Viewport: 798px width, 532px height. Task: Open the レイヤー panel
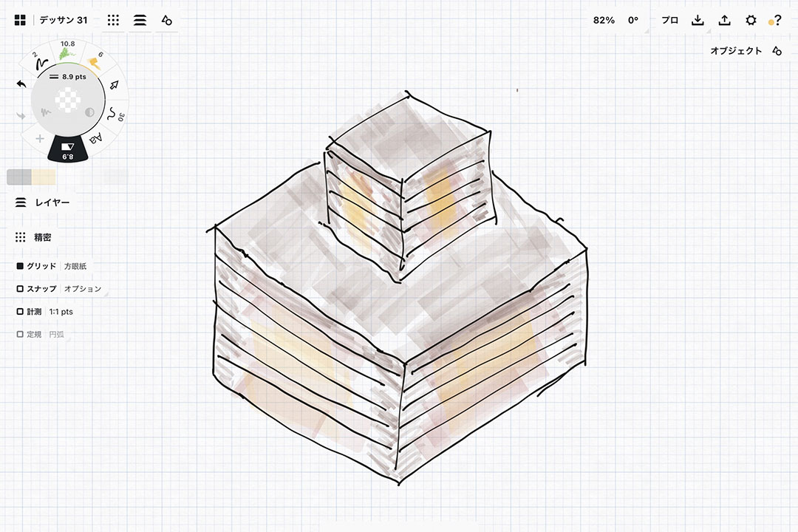pyautogui.click(x=43, y=202)
